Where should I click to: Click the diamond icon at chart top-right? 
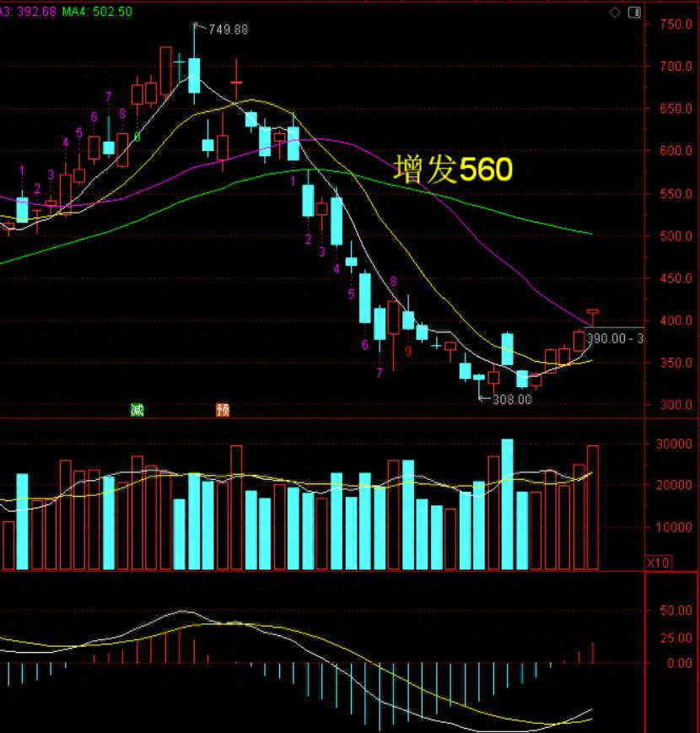click(615, 12)
